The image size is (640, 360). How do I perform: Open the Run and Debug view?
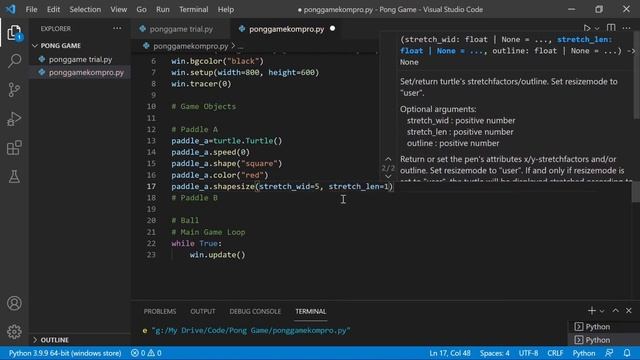[14, 119]
